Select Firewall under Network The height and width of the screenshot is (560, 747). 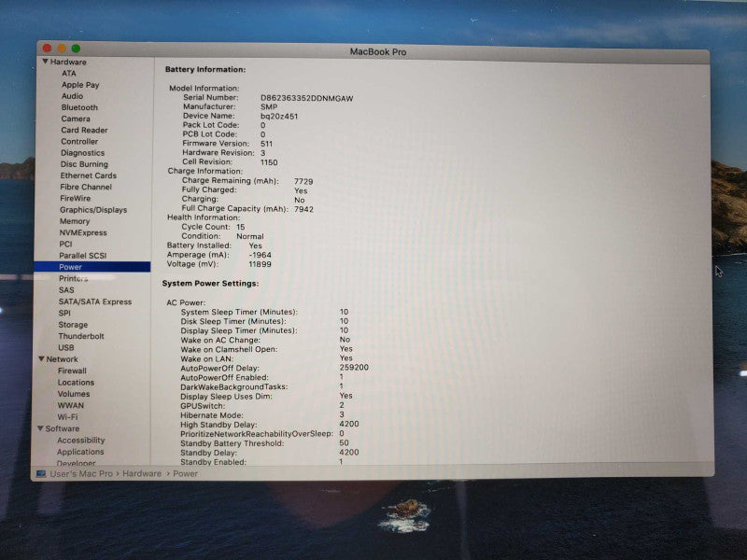point(72,371)
